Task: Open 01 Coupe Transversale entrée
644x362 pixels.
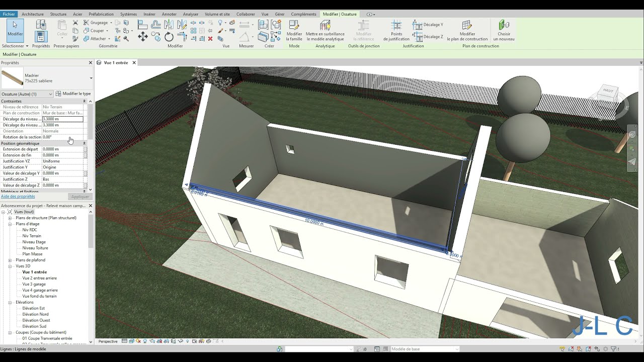Action: point(47,338)
